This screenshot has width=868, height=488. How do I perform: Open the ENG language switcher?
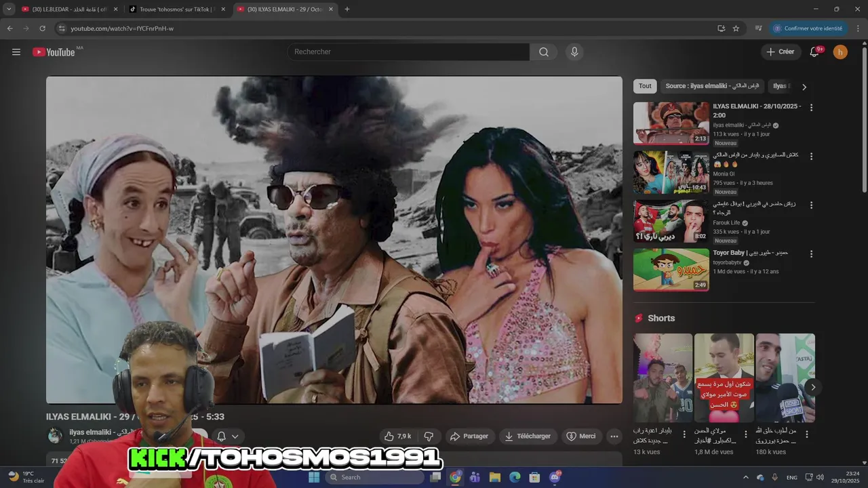point(792,477)
